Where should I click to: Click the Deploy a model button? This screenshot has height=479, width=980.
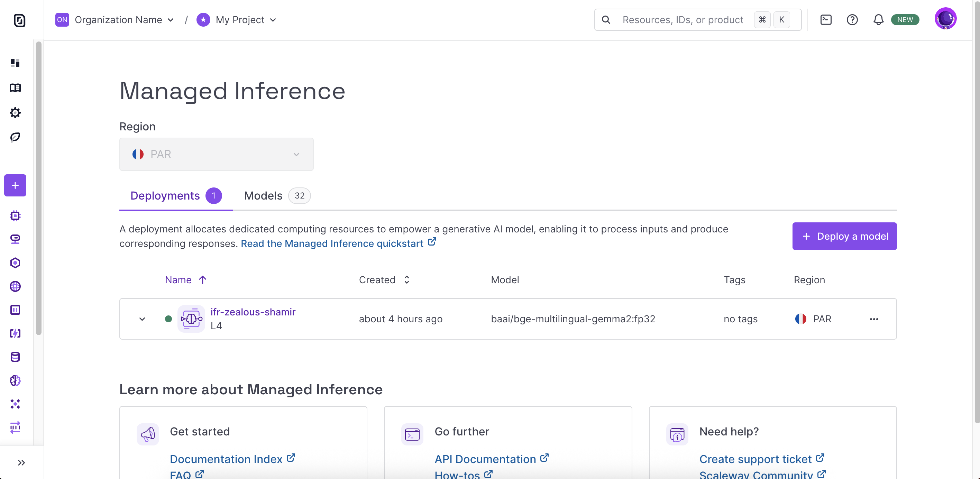point(844,236)
